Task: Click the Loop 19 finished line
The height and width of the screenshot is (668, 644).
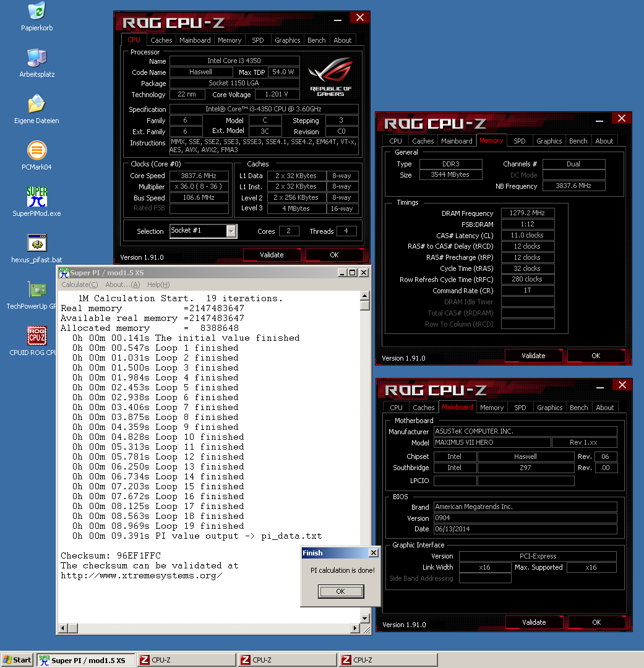Action: pos(158,526)
